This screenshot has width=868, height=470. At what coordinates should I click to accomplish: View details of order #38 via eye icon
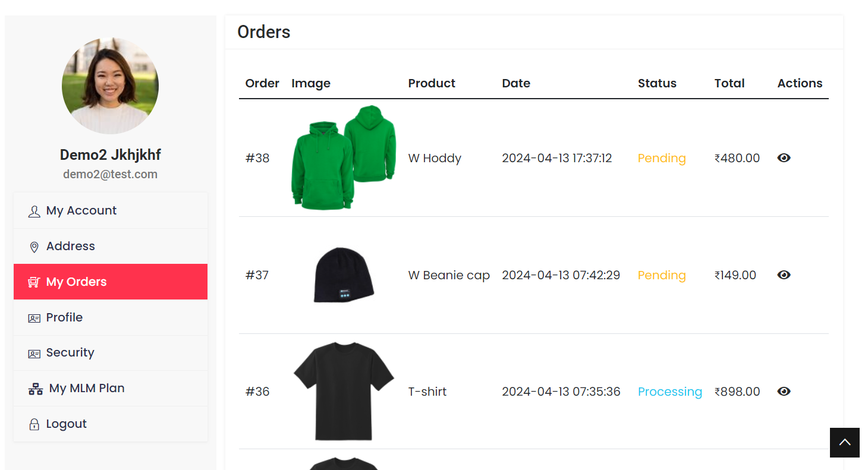(784, 158)
